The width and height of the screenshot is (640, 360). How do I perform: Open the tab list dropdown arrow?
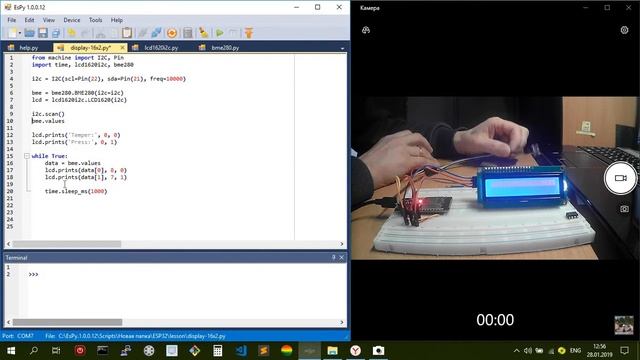point(342,48)
